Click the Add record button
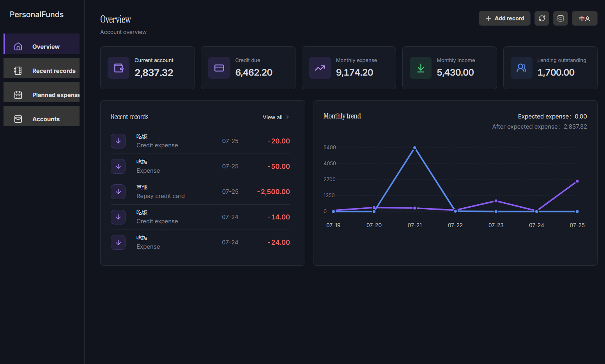 point(504,18)
